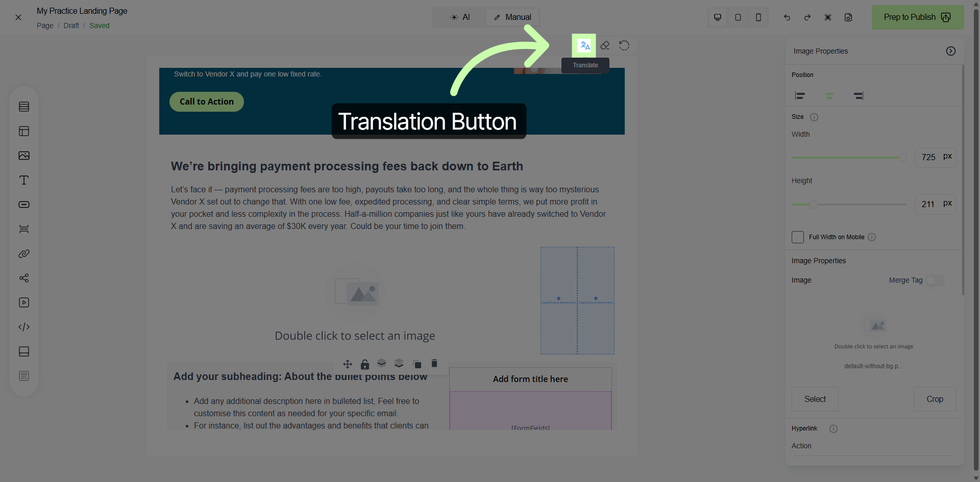Click the image placeholder on canvas
980x482 pixels.
pyautogui.click(x=355, y=301)
